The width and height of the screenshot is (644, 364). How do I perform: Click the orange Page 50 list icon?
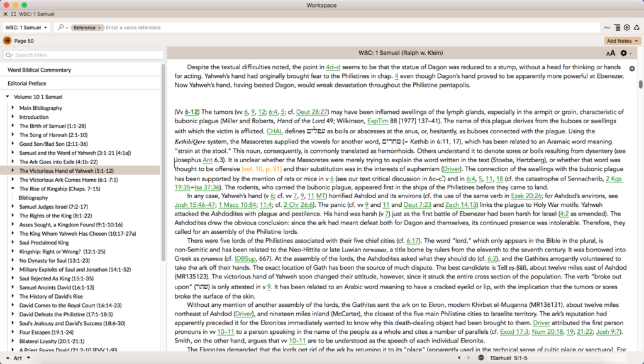[6, 40]
